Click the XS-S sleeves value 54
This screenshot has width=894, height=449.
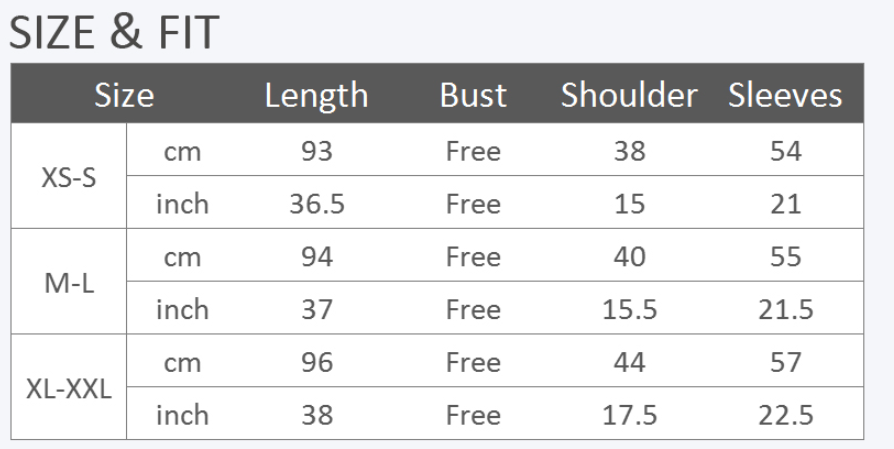coord(785,152)
